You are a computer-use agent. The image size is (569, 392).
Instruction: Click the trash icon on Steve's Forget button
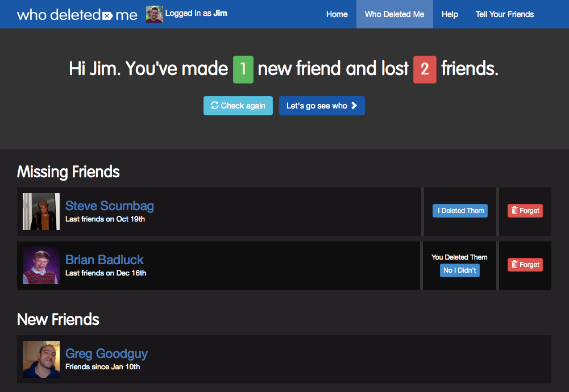coord(516,211)
